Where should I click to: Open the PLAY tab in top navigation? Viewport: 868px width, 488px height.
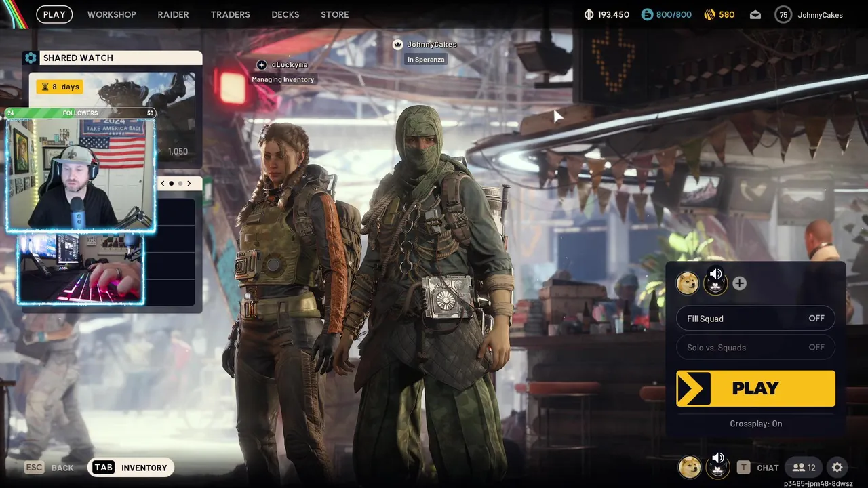click(x=54, y=14)
